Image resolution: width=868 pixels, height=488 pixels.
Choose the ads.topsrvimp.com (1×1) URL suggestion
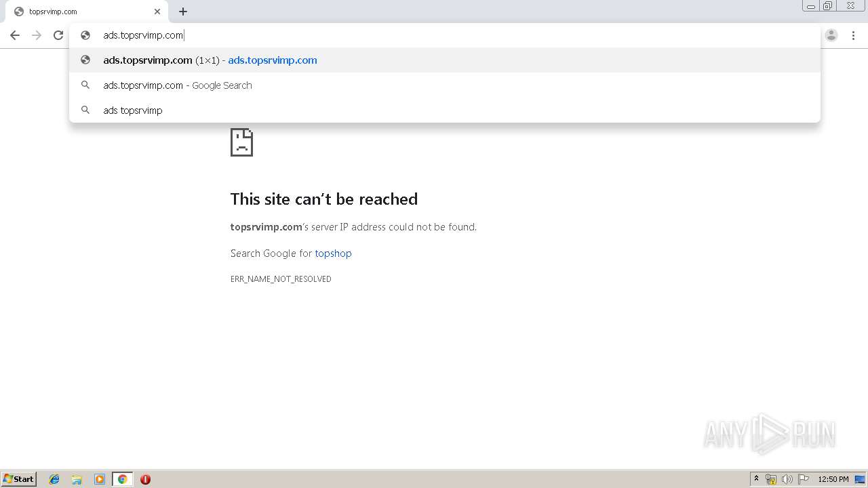click(x=445, y=60)
